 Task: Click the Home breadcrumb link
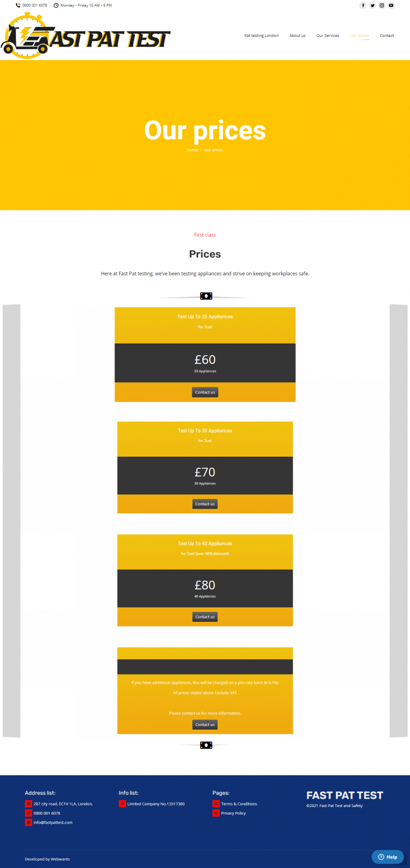(x=192, y=150)
